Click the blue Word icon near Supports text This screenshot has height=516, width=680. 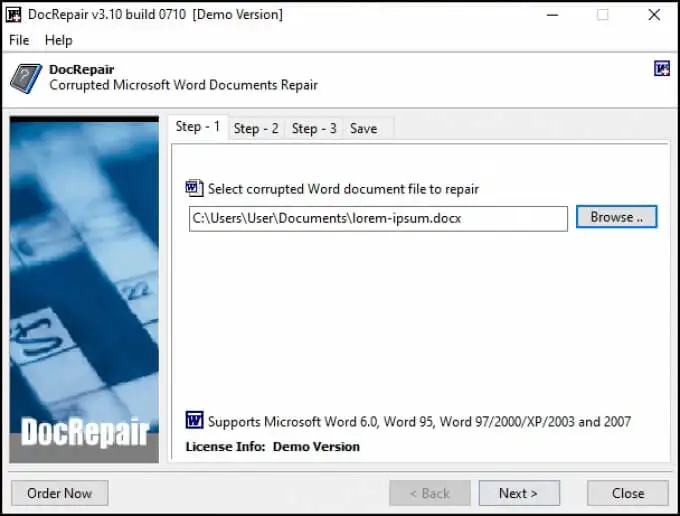194,420
